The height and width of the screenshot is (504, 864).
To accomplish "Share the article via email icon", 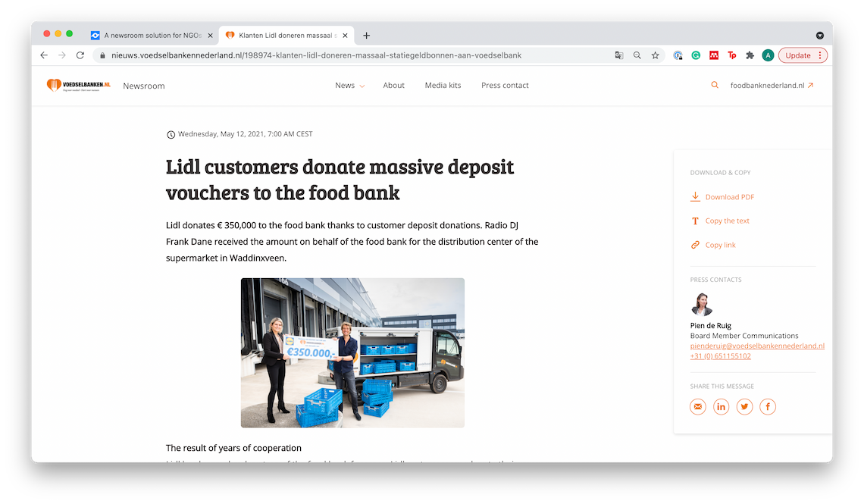I will click(697, 407).
